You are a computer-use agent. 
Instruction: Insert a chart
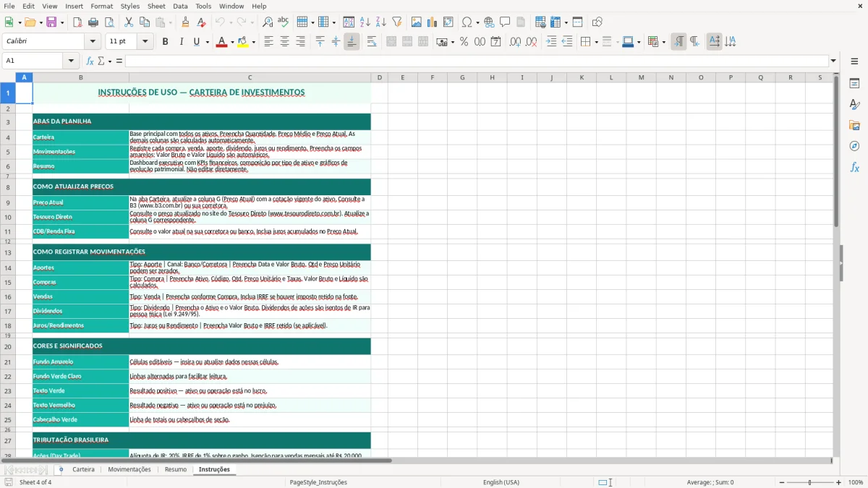coord(433,22)
